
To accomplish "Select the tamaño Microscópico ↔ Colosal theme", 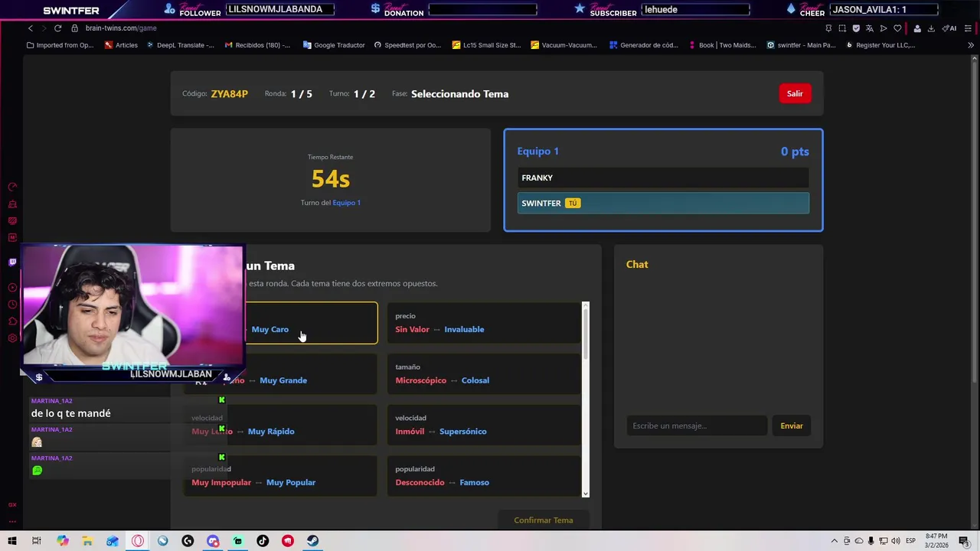I will click(x=484, y=373).
